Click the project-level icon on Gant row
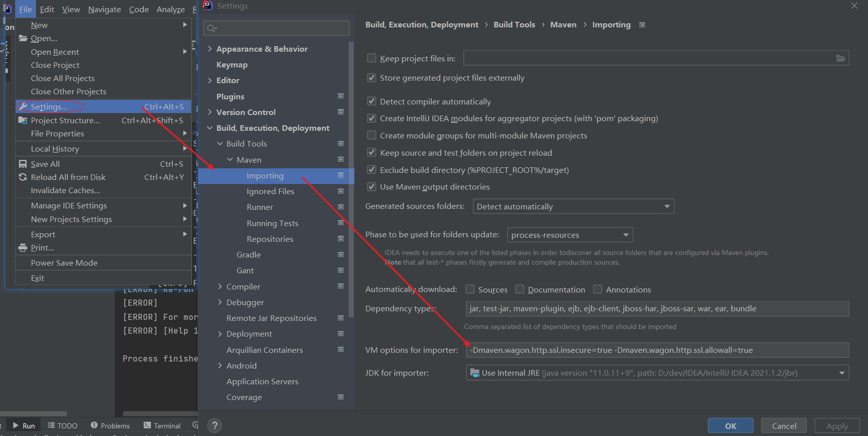Image resolution: width=868 pixels, height=436 pixels. click(x=341, y=270)
